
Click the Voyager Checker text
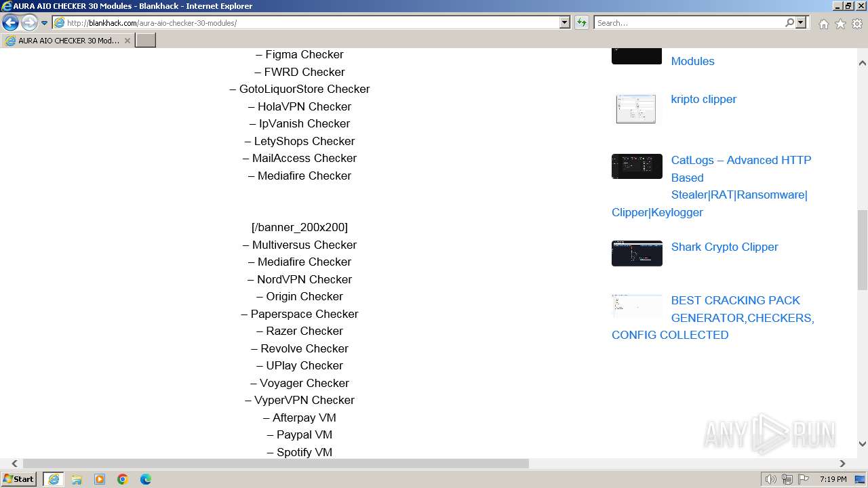tap(300, 383)
